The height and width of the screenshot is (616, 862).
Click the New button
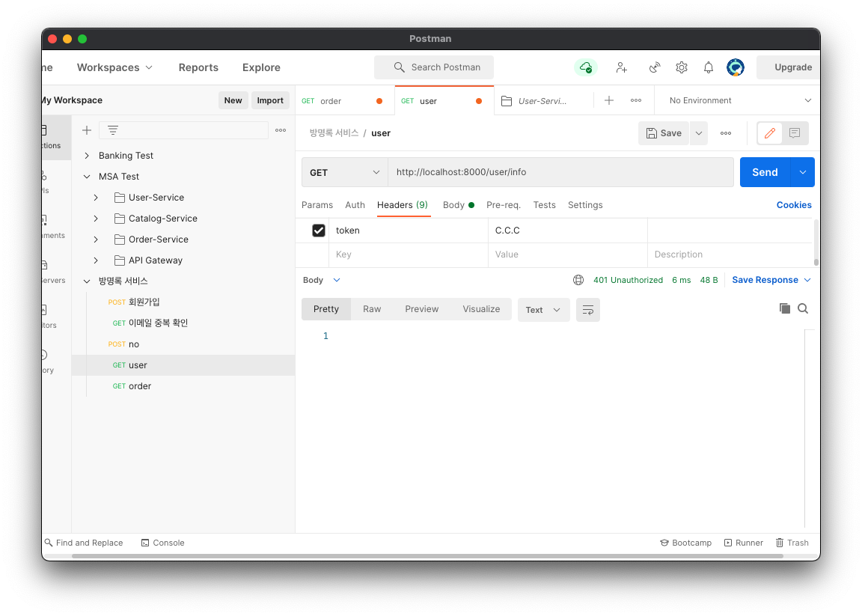(233, 100)
